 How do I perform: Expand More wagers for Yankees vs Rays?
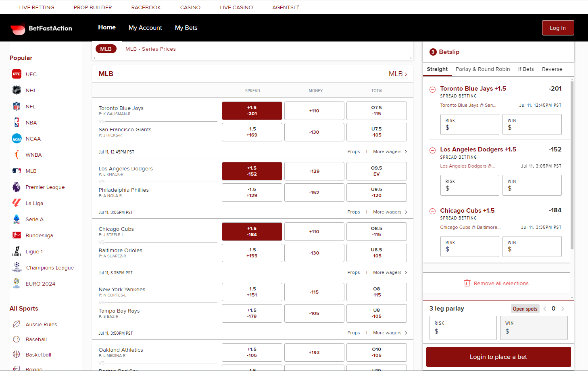coord(390,333)
